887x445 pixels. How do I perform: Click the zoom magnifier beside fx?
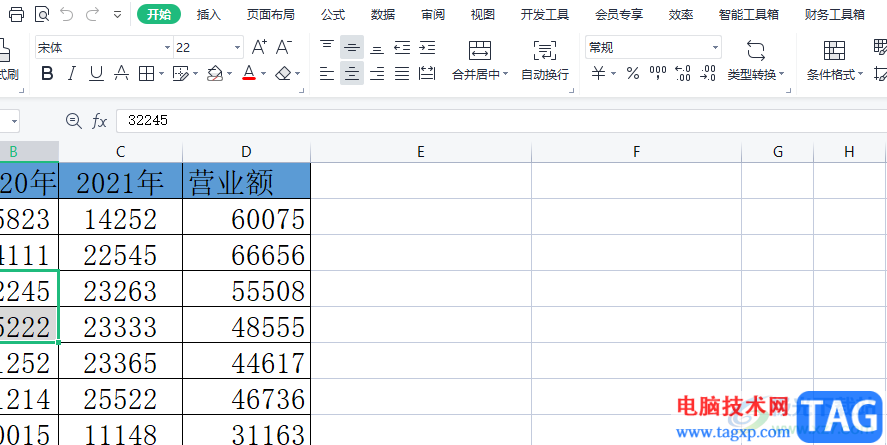pos(74,120)
